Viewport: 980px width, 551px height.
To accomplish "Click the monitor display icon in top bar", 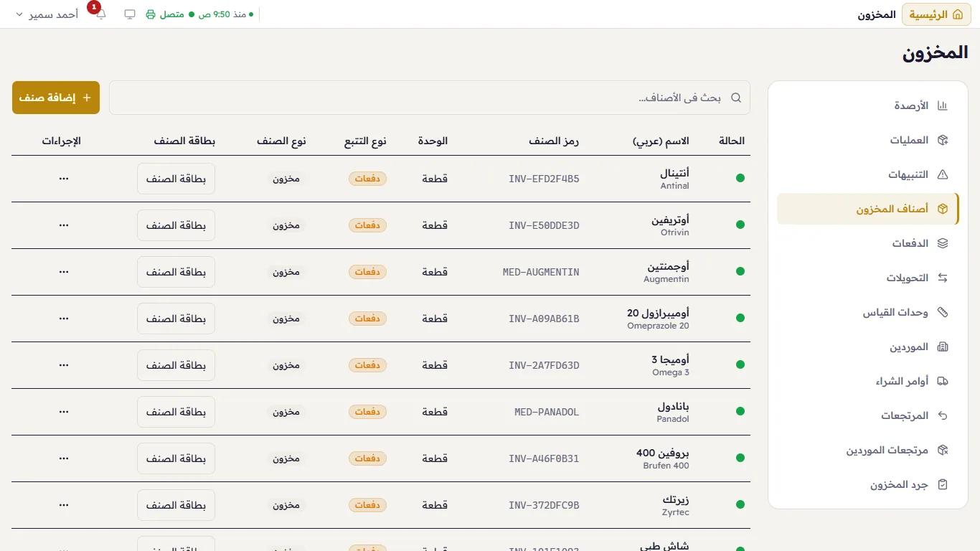I will [130, 14].
